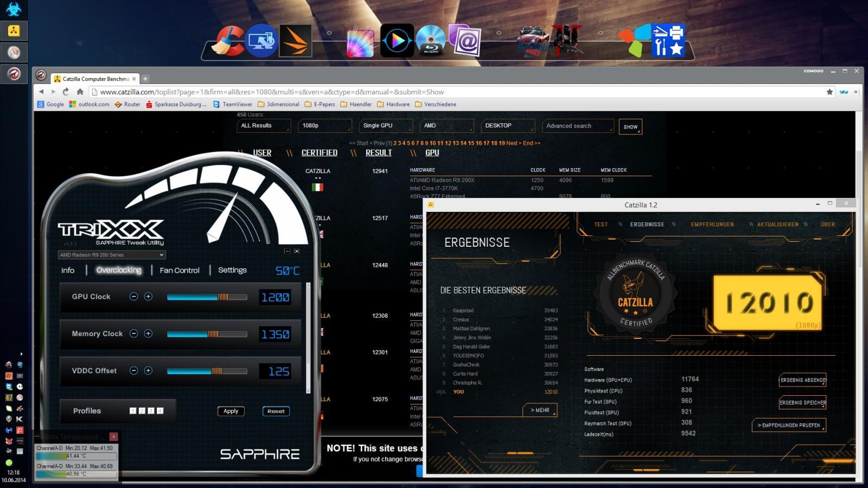
Task: Switch to the TRIXX Info tab
Action: coord(68,270)
